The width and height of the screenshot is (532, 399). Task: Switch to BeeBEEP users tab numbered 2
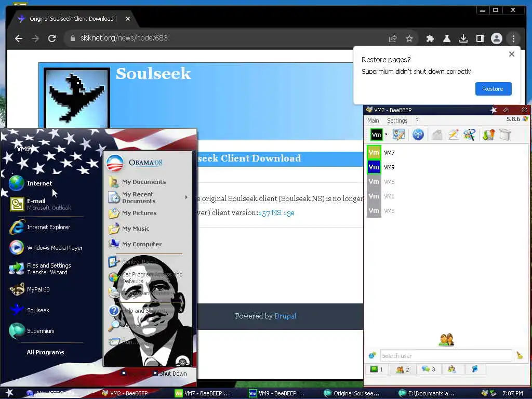(x=403, y=369)
